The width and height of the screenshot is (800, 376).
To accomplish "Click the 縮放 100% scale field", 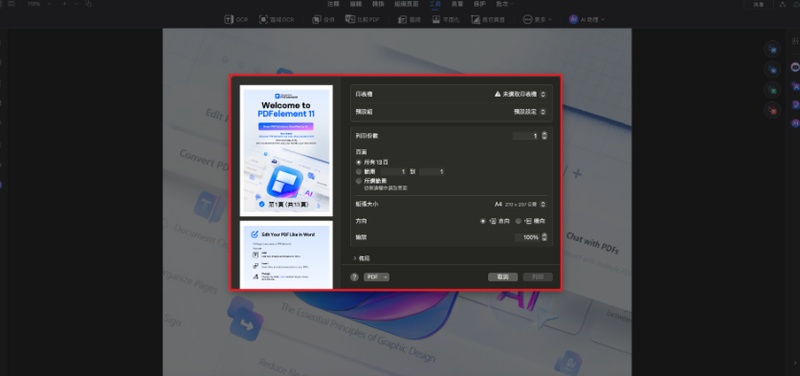I will pyautogui.click(x=527, y=238).
